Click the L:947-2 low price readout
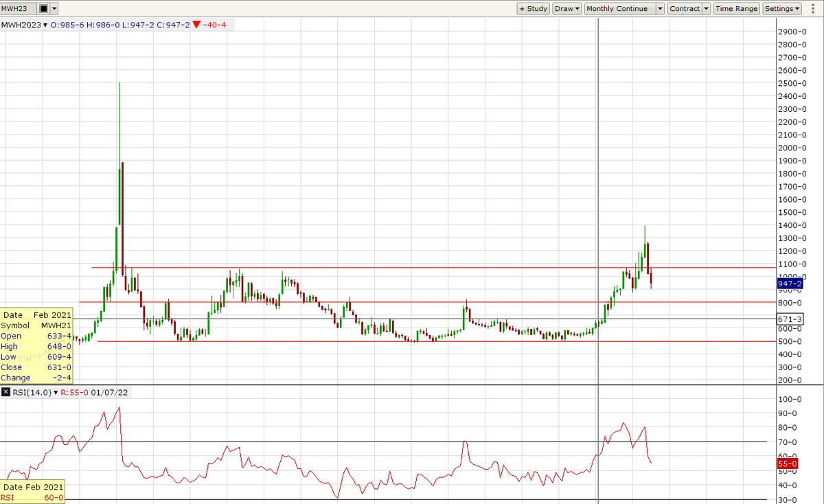The height and width of the screenshot is (504, 824). point(137,25)
